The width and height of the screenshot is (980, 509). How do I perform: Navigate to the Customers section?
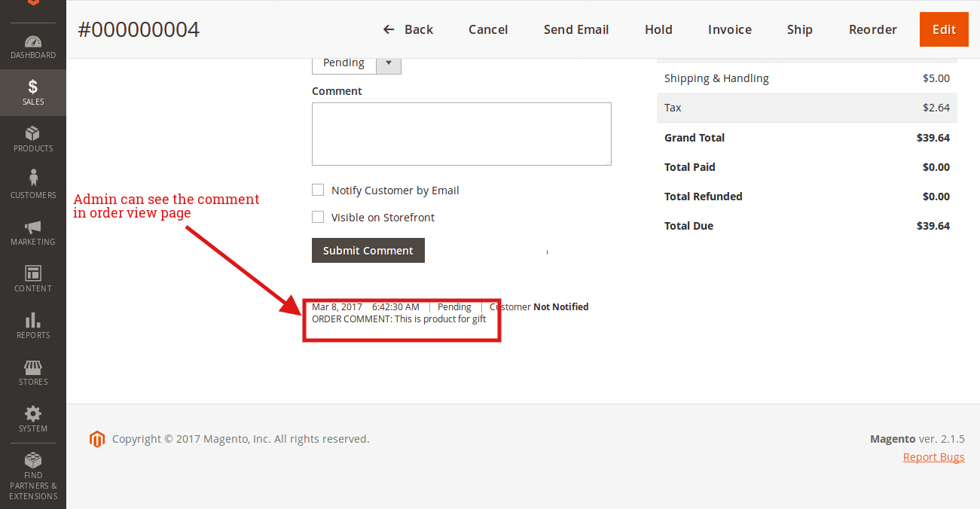point(32,184)
